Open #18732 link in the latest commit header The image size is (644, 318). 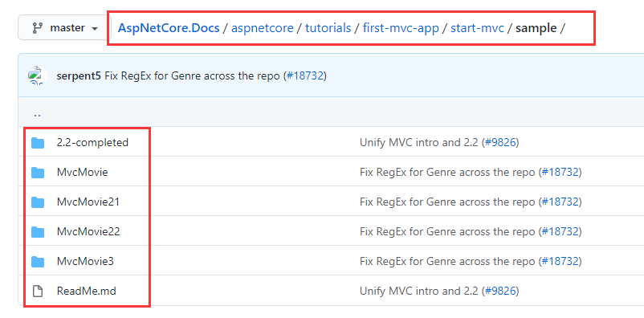click(305, 76)
